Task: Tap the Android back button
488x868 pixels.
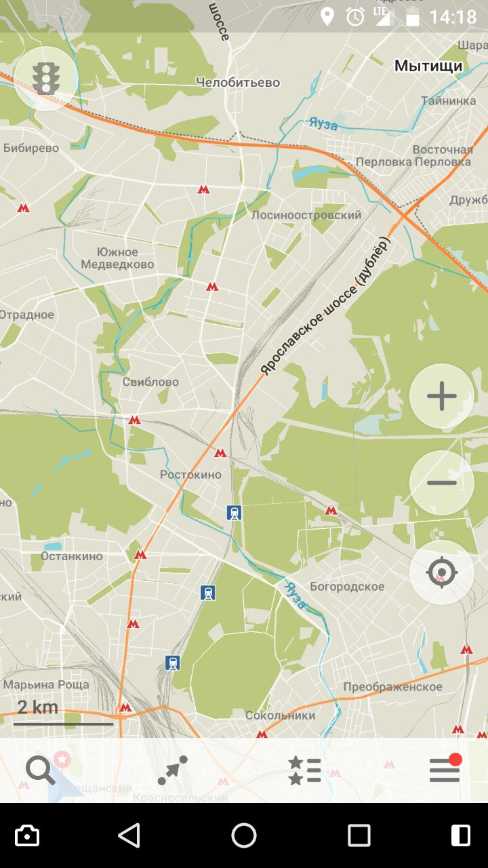Action: (x=129, y=835)
